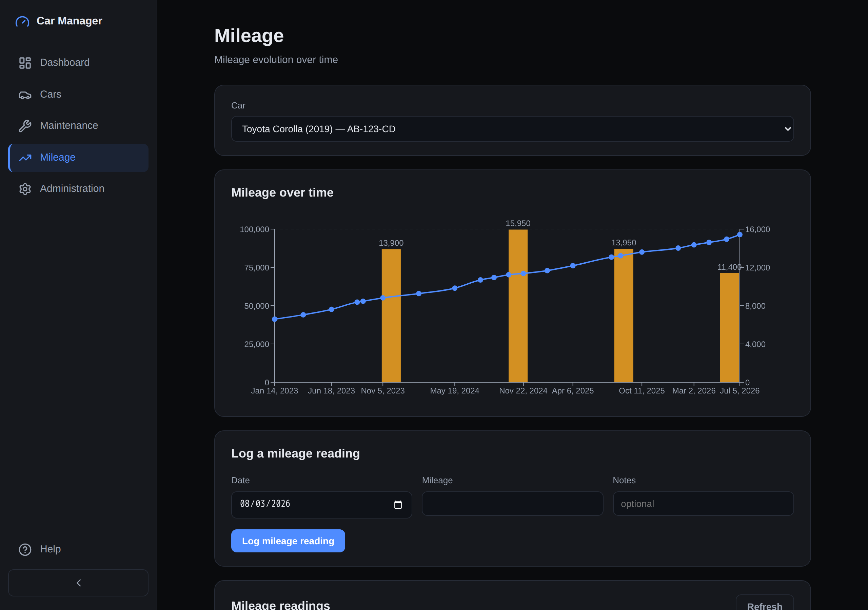Open the Administration section
This screenshot has height=610, width=868.
(x=78, y=189)
